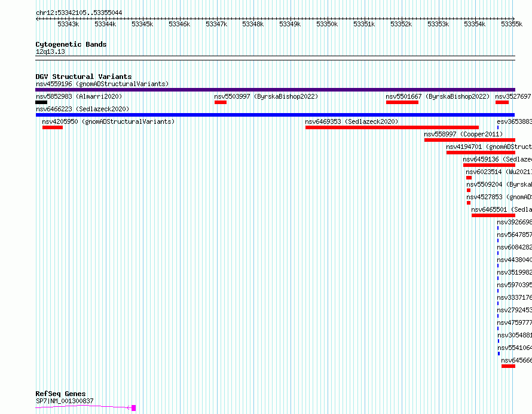
Task: Select the nsv3337176 variant label
Action: tap(514, 297)
